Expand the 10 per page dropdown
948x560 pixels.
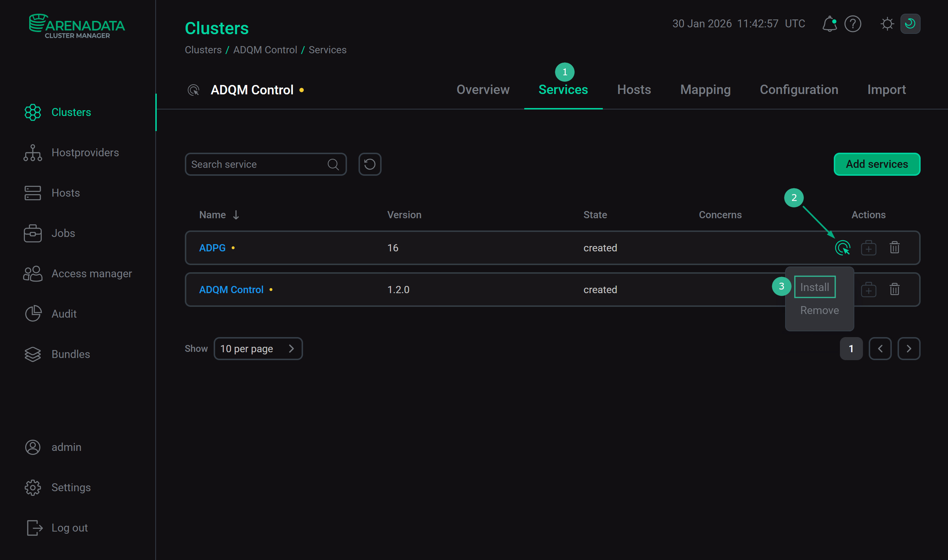258,348
